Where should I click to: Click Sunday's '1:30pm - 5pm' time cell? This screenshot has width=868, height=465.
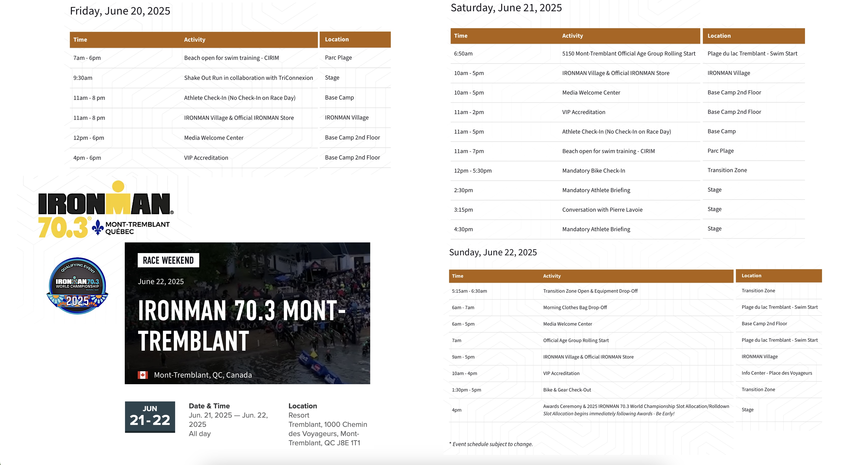tap(466, 390)
